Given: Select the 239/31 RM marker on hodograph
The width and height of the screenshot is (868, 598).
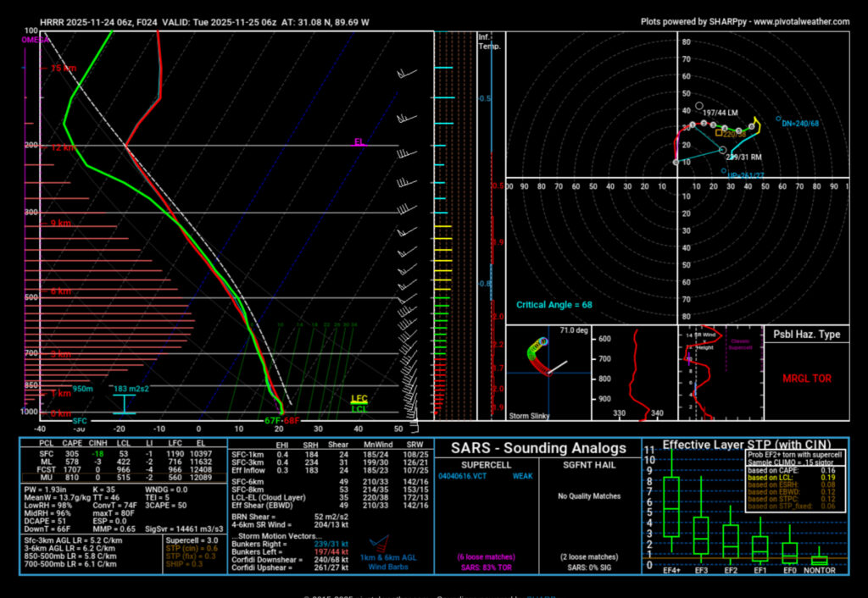Looking at the screenshot, I should point(722,152).
